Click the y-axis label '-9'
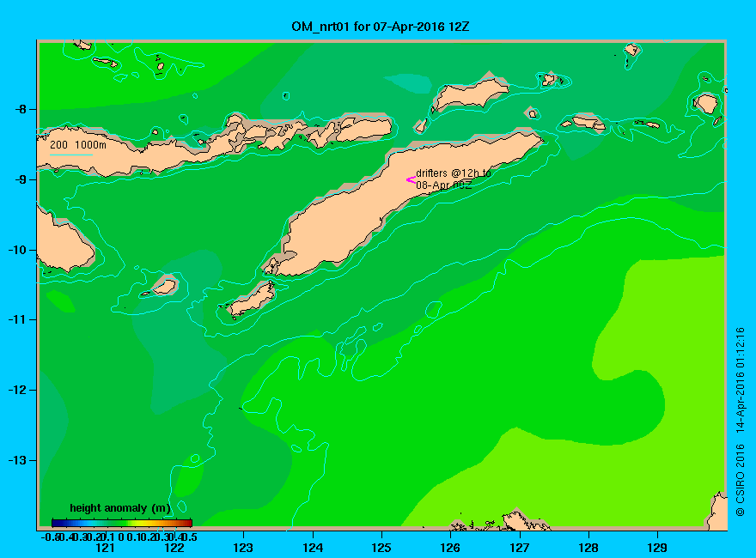 click(x=21, y=179)
